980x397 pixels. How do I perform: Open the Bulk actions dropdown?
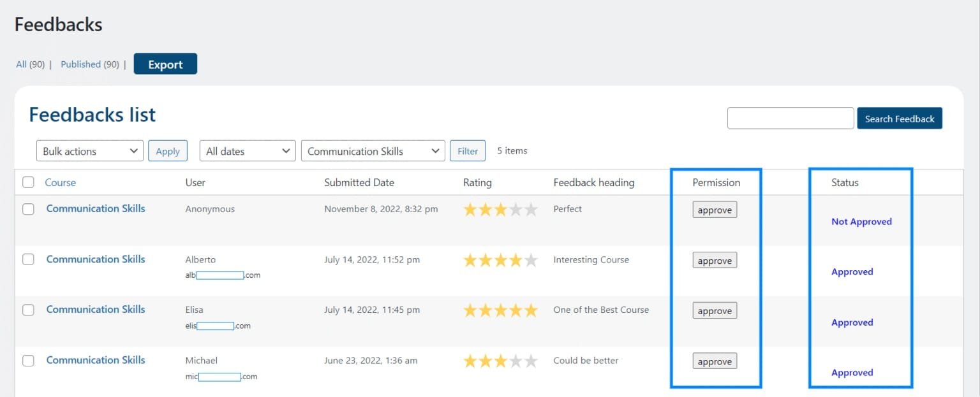(90, 151)
